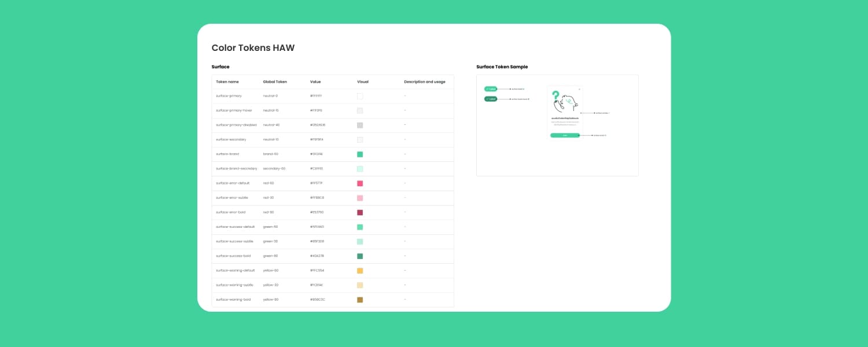
Task: Click the 'surface-secondary' token name
Action: click(231, 139)
